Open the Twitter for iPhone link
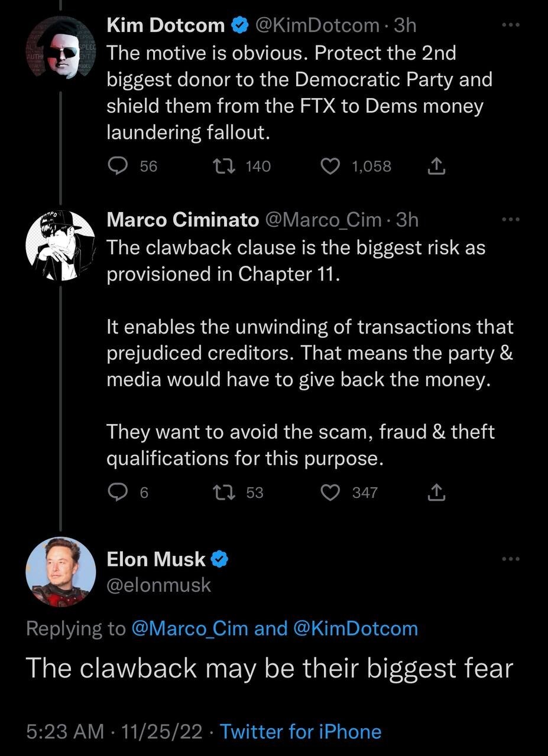Image resolution: width=548 pixels, height=756 pixels. (300, 732)
